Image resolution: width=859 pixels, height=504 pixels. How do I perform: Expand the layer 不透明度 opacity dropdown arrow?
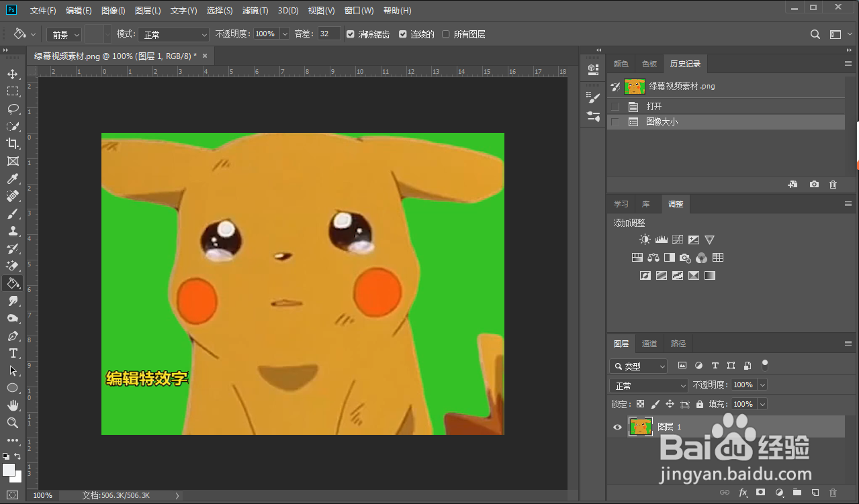click(762, 385)
